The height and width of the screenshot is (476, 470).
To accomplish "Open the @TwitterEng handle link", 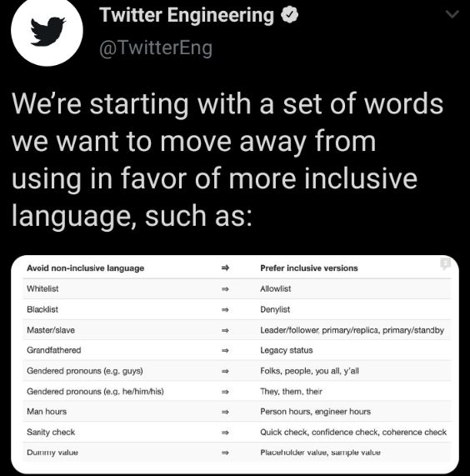I will [x=156, y=48].
